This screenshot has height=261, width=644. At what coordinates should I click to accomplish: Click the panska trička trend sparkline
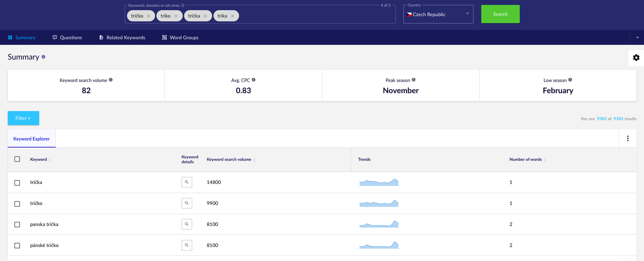click(x=379, y=224)
